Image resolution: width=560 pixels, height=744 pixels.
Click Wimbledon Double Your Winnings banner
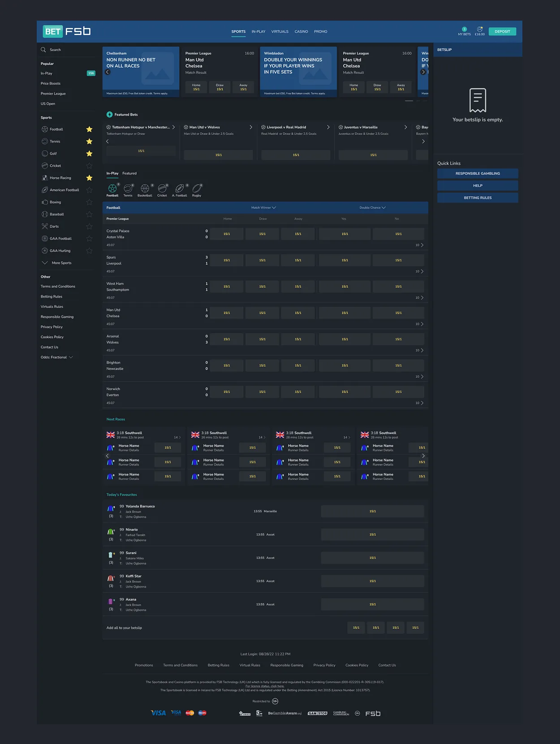(x=298, y=72)
